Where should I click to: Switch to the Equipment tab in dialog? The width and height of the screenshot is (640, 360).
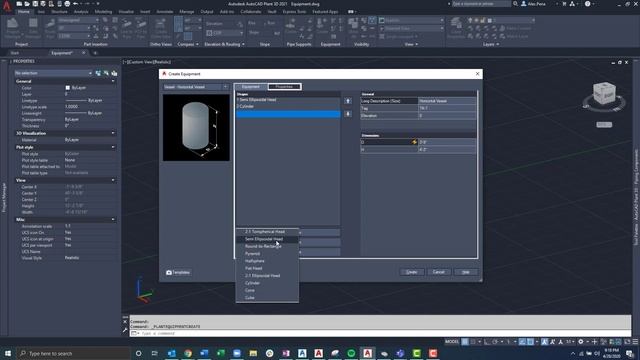pos(251,87)
